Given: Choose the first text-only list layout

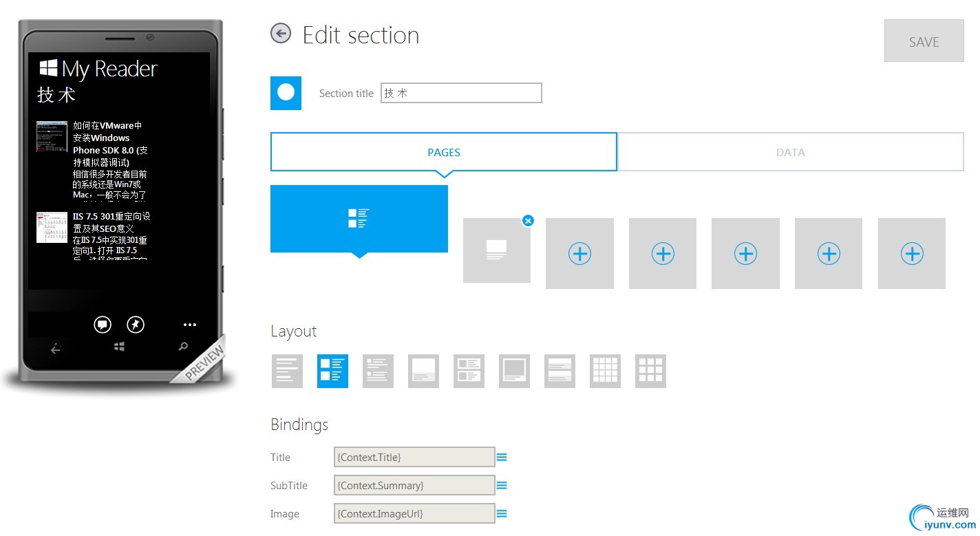Looking at the screenshot, I should (287, 371).
